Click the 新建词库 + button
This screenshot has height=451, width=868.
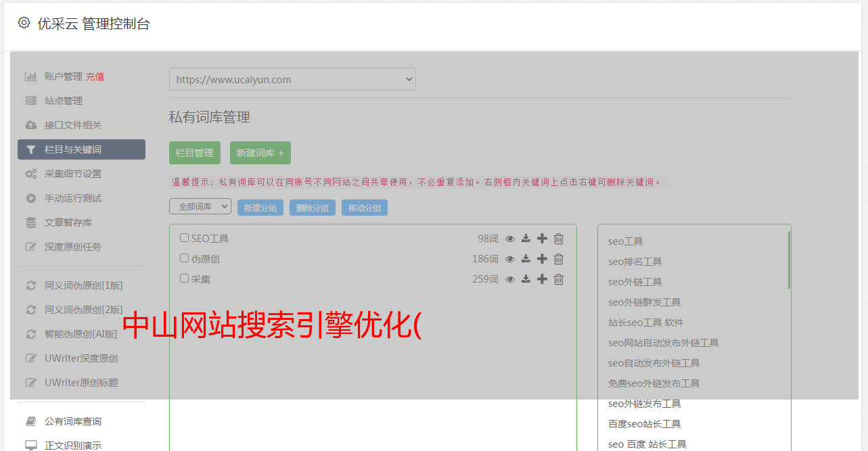tap(260, 153)
